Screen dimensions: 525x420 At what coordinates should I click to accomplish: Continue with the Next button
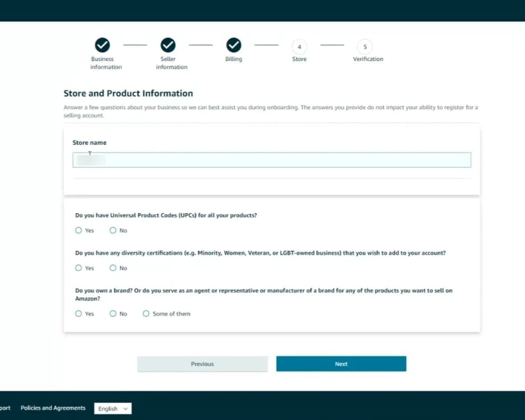(x=341, y=364)
